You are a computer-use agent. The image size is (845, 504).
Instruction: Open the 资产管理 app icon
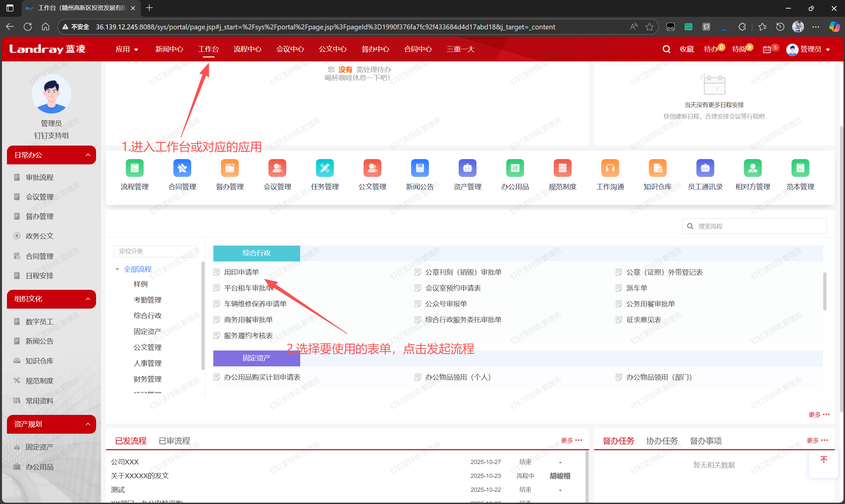[x=467, y=168]
